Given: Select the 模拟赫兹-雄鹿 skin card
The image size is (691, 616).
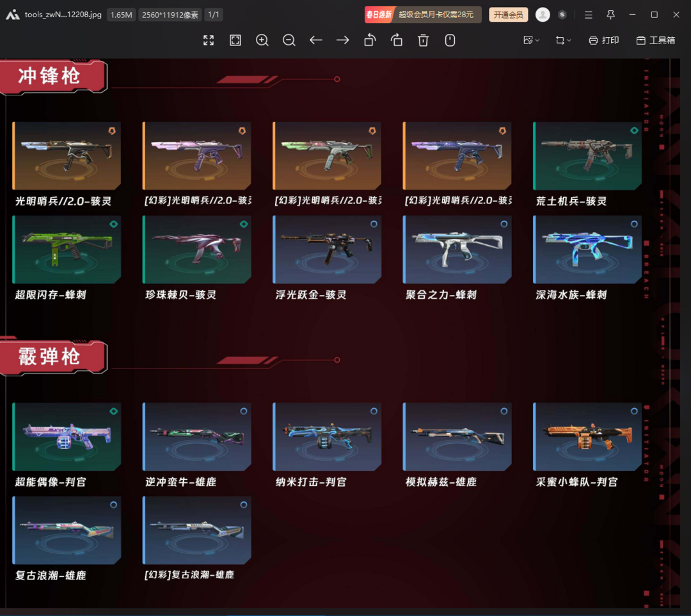Looking at the screenshot, I should [457, 437].
